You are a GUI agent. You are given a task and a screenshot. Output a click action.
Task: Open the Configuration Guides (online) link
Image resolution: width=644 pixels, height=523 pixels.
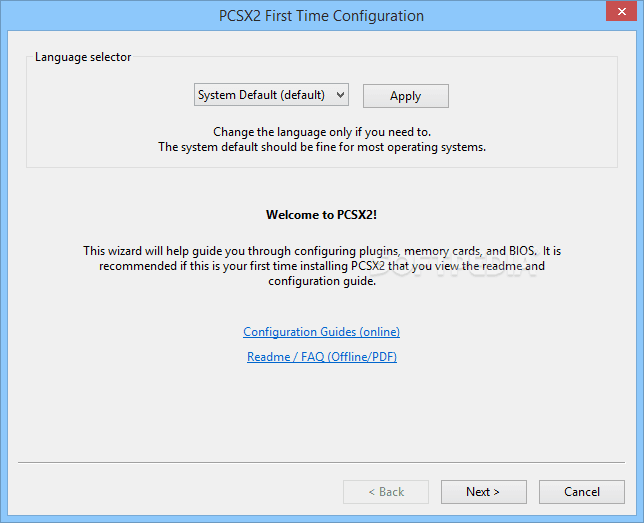click(321, 332)
